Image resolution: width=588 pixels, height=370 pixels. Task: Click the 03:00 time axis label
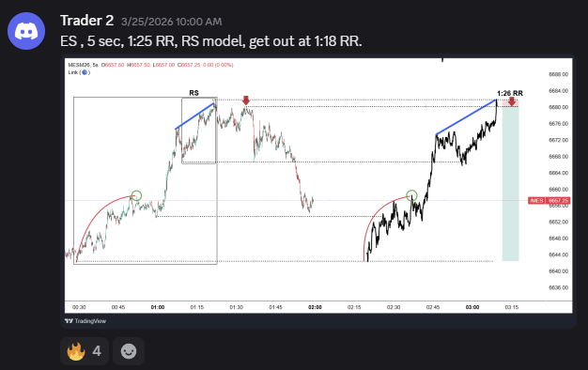click(x=472, y=307)
